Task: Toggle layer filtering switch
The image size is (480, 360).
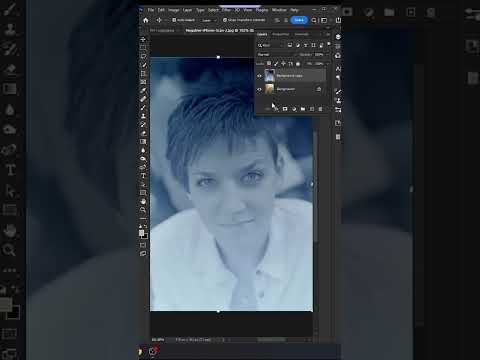Action: (x=329, y=44)
